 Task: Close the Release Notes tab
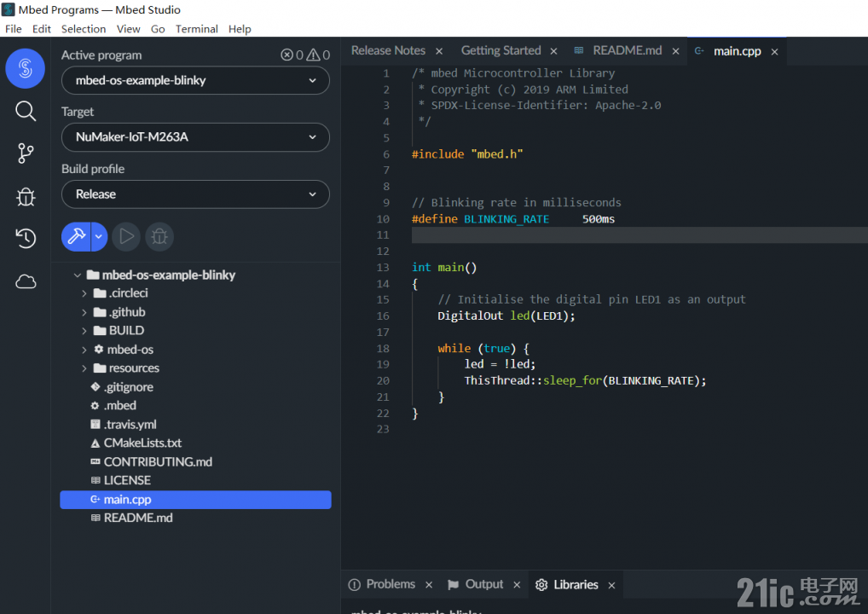pyautogui.click(x=439, y=51)
